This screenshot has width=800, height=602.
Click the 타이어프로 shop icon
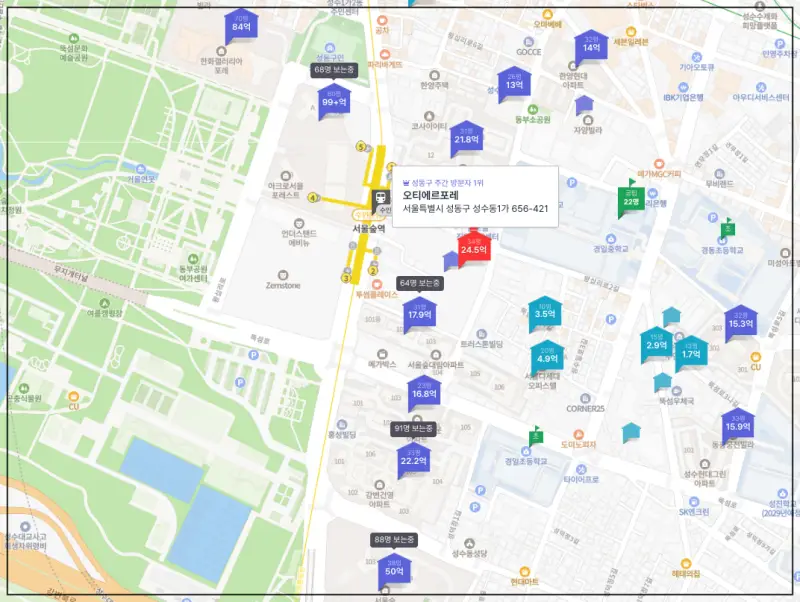[581, 469]
